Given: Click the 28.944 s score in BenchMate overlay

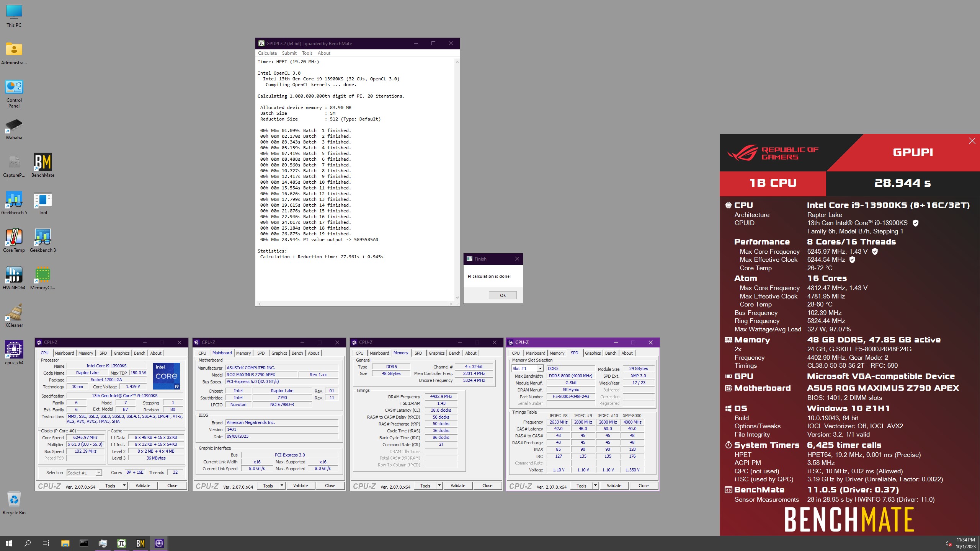Looking at the screenshot, I should (x=902, y=183).
